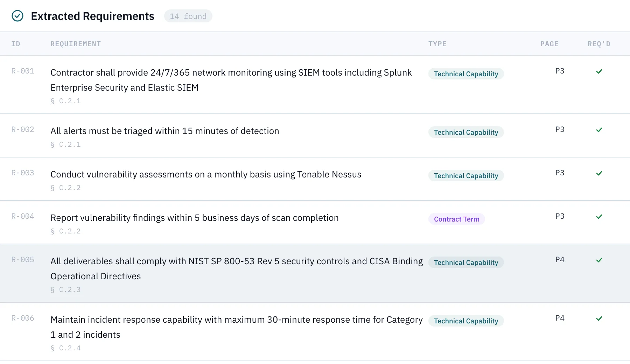Click the required checkmark for R-006
Screen dimensions: 630x364
tap(599, 318)
